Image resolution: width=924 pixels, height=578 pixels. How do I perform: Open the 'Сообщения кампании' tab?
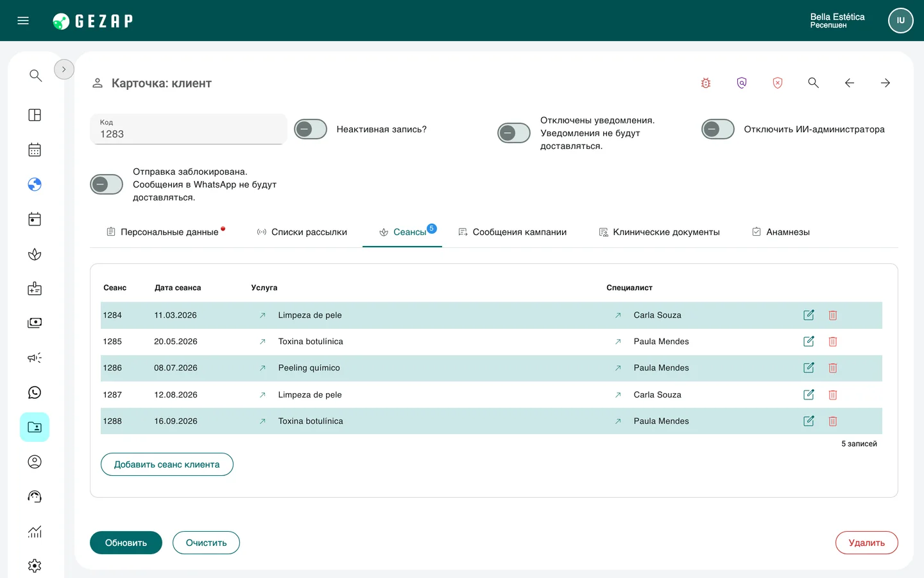[x=512, y=232]
